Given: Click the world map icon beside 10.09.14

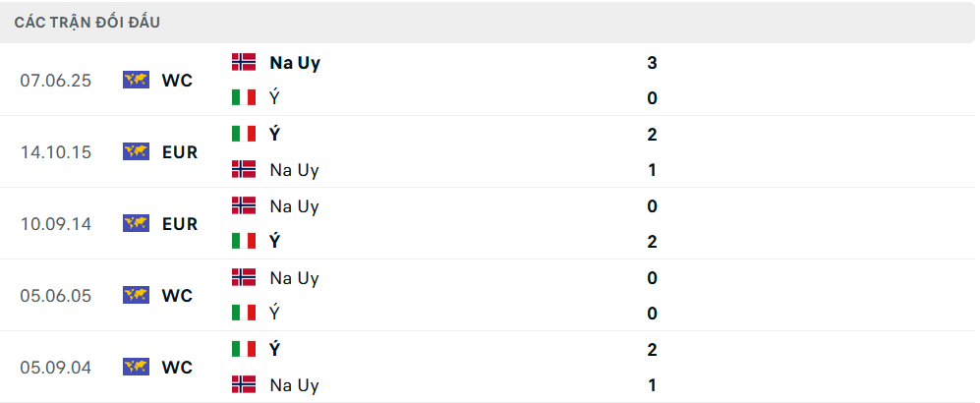Looking at the screenshot, I should (136, 223).
